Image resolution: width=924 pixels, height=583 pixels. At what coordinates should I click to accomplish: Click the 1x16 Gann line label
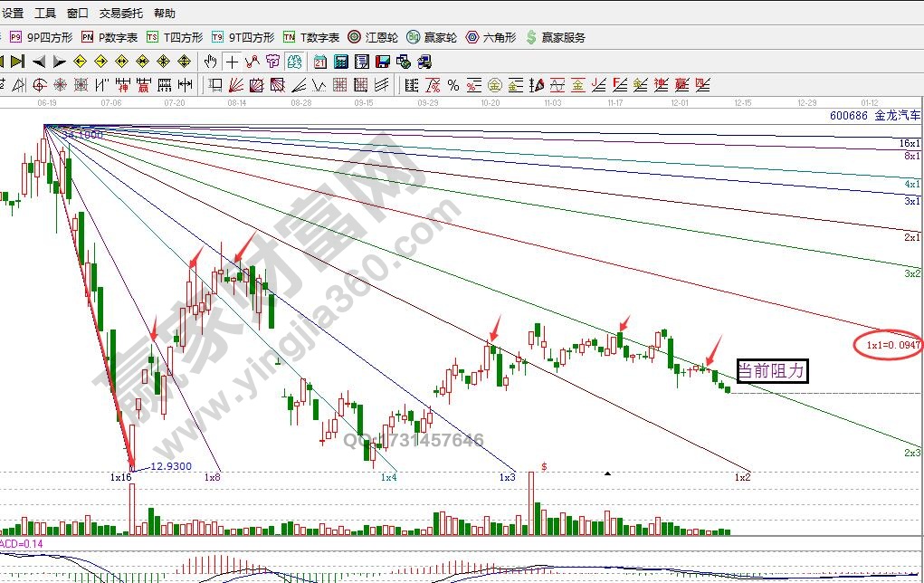coord(120,477)
